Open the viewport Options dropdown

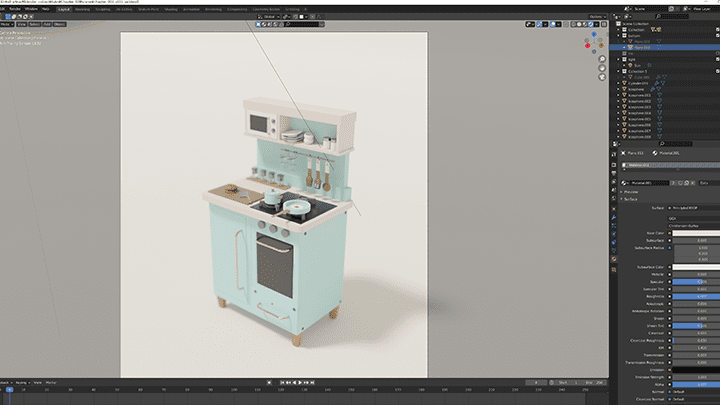click(x=597, y=17)
